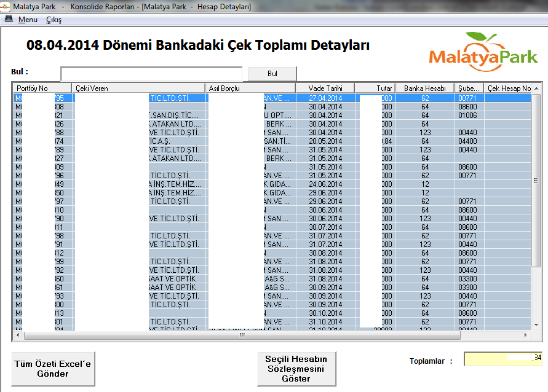Screen dimensions: 548x392
Task: Select the row dated 27.04.2014
Action: pos(272,98)
